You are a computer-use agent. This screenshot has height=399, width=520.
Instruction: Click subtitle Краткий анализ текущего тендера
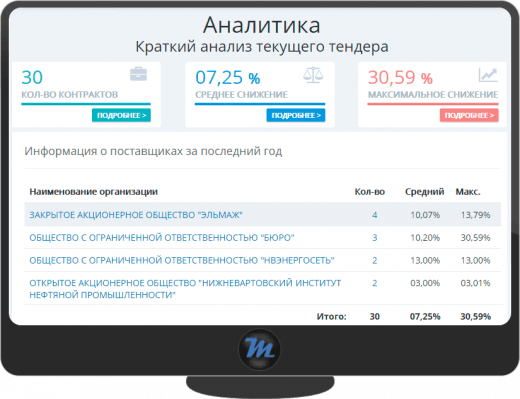point(262,47)
